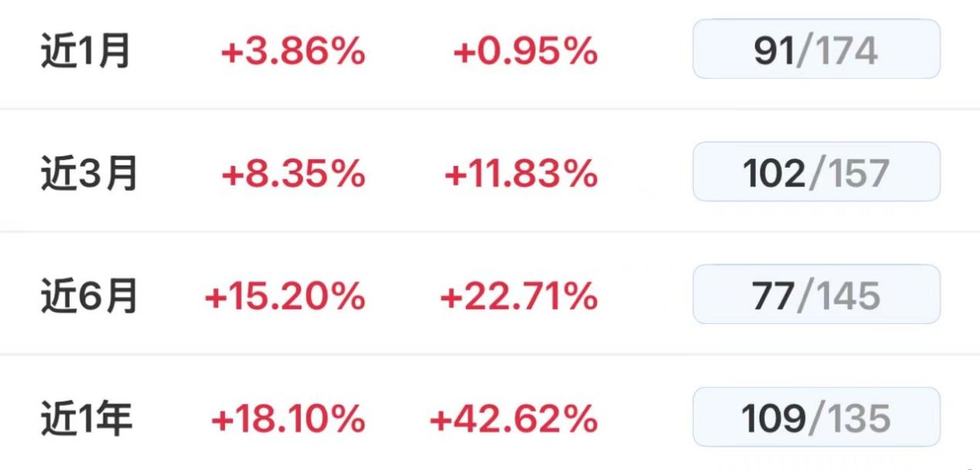Select the +3.86% return value
Image resolution: width=980 pixels, height=470 pixels.
pyautogui.click(x=293, y=53)
